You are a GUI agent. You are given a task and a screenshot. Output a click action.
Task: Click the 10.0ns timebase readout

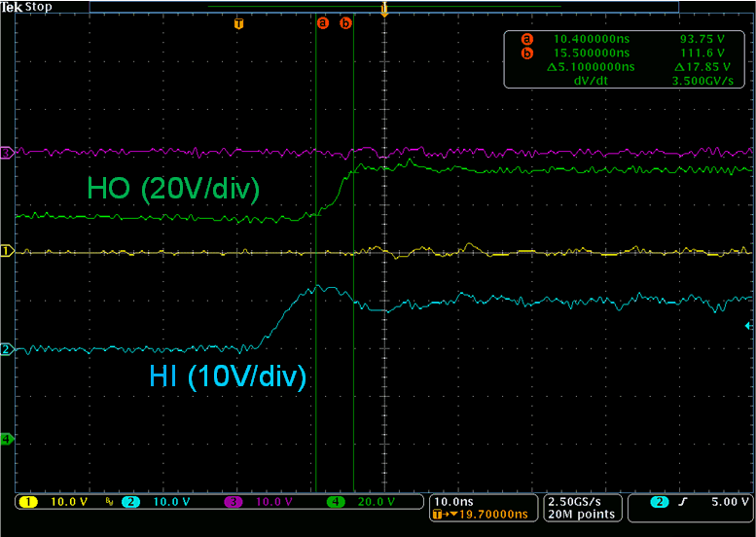[x=453, y=502]
